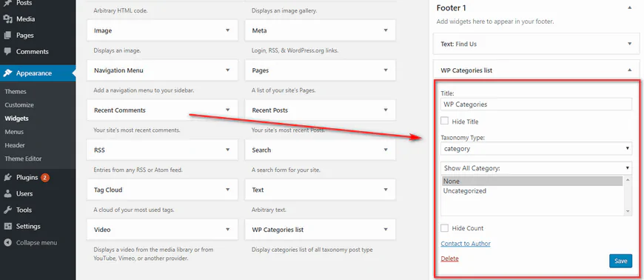Check the Hide Count checkbox
Image resolution: width=644 pixels, height=280 pixels.
(444, 228)
